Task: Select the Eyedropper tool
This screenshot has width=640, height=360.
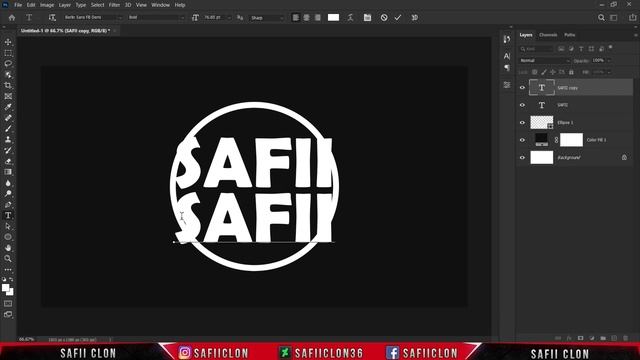Action: [x=8, y=107]
